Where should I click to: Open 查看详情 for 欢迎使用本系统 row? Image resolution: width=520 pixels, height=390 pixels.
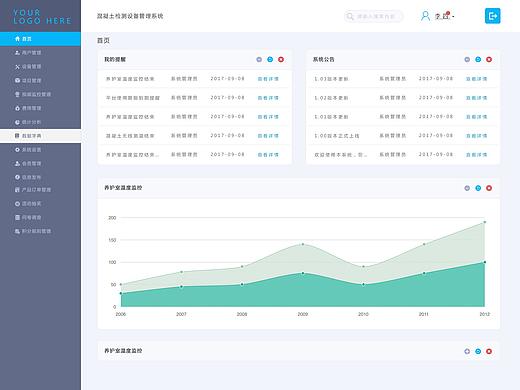tap(476, 155)
